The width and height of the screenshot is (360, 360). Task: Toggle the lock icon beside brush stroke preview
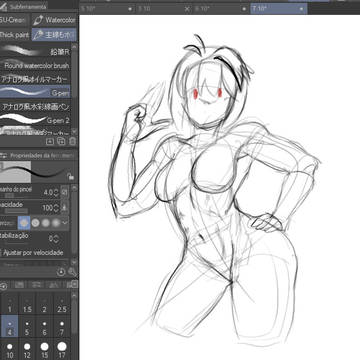click(69, 177)
